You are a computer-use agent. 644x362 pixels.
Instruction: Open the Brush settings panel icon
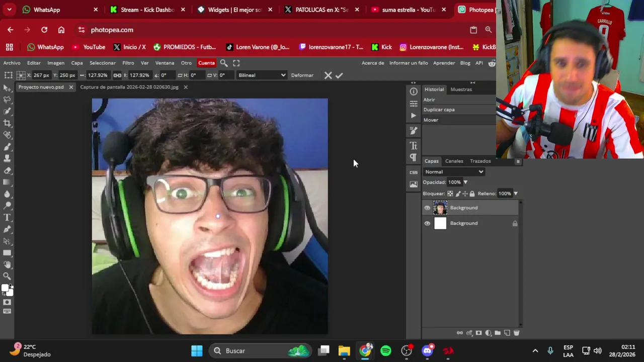(x=414, y=131)
